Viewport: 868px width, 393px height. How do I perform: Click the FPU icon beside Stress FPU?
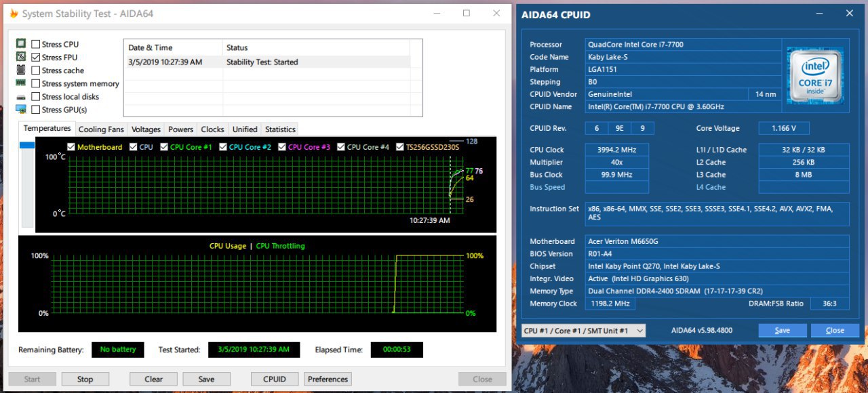[x=20, y=57]
